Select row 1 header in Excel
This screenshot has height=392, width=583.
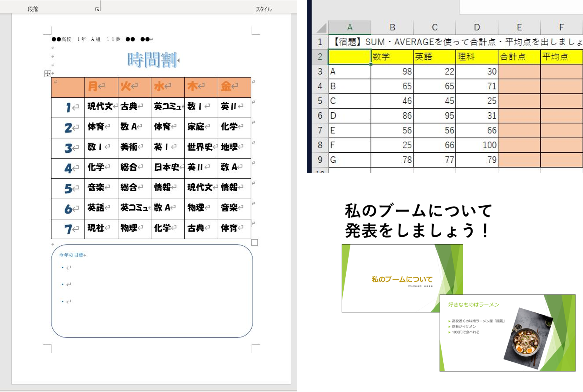[320, 42]
